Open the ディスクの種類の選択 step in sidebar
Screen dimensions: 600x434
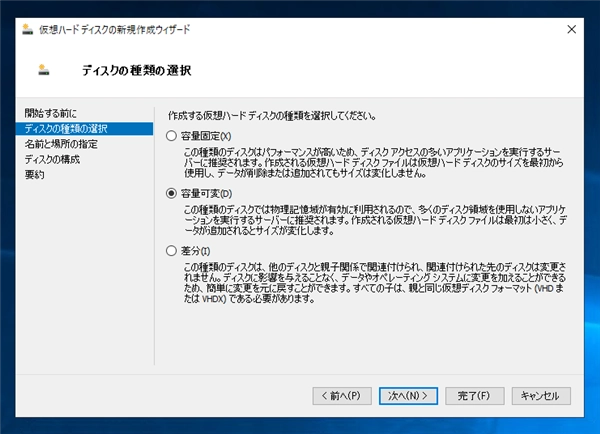(84, 129)
